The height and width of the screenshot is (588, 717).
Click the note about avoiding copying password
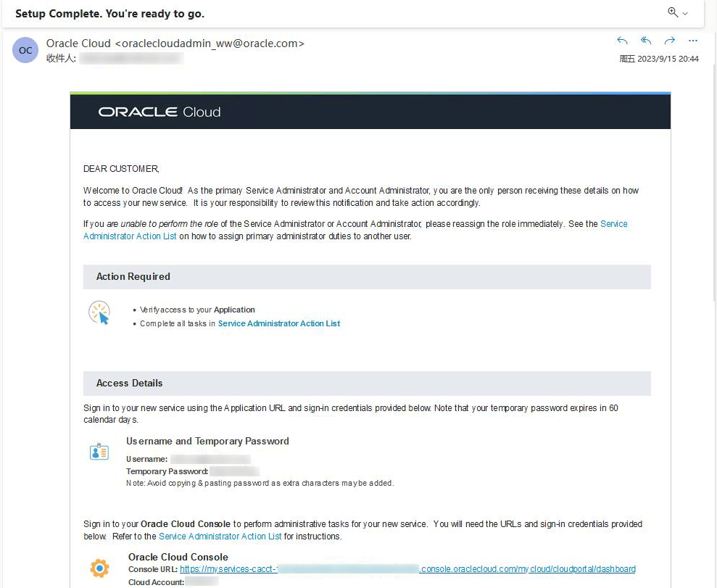pyautogui.click(x=260, y=484)
